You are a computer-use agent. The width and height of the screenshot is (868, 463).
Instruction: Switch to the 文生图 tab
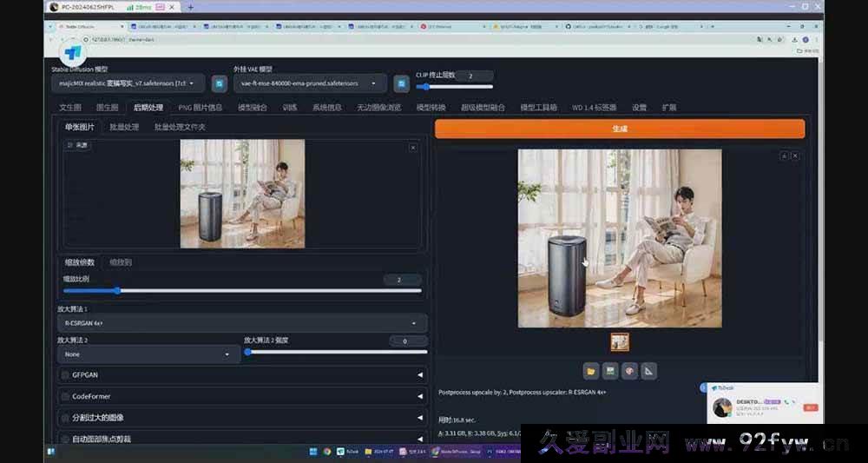pyautogui.click(x=70, y=108)
